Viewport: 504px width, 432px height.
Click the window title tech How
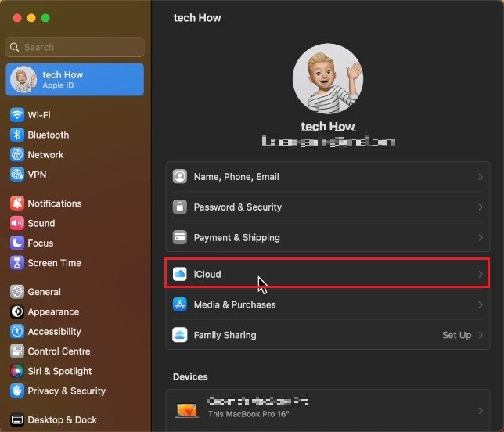pyautogui.click(x=197, y=18)
